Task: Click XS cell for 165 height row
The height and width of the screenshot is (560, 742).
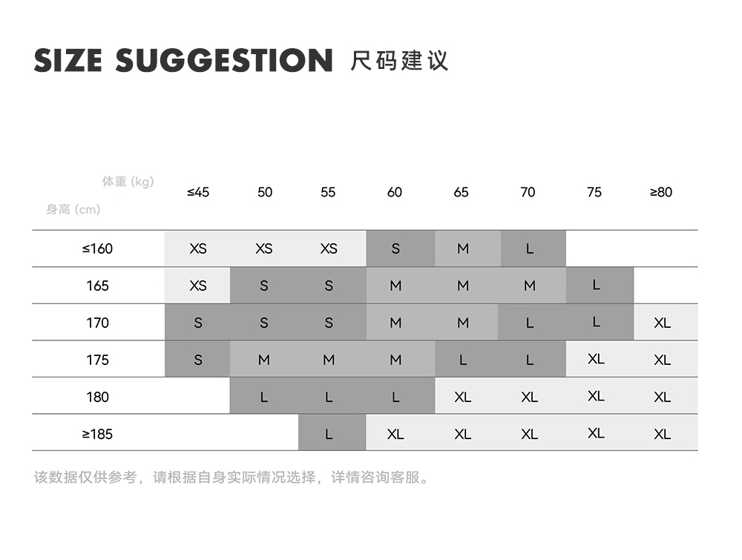Action: (198, 286)
